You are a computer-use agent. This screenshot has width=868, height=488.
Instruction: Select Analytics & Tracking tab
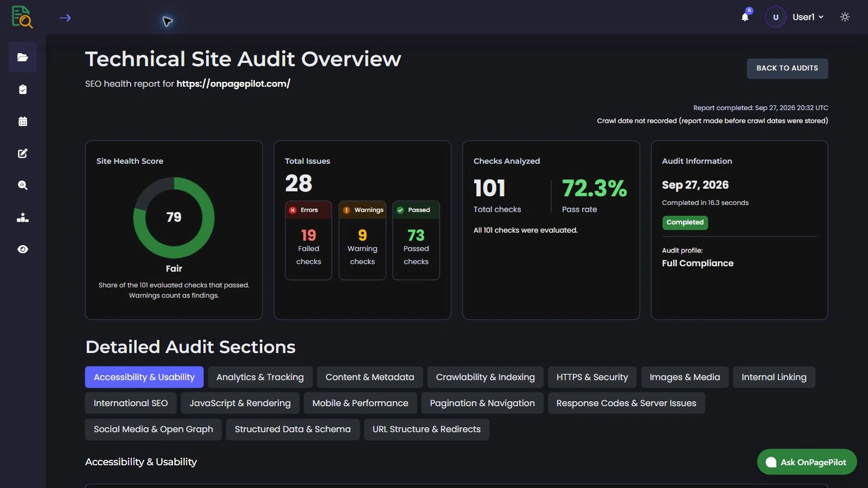(x=260, y=377)
